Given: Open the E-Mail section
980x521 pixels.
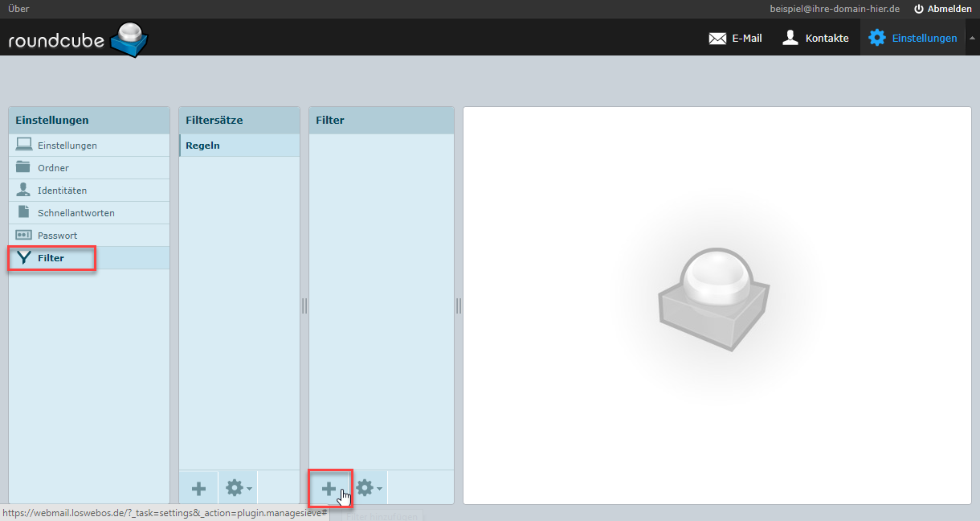Looking at the screenshot, I should pyautogui.click(x=735, y=38).
